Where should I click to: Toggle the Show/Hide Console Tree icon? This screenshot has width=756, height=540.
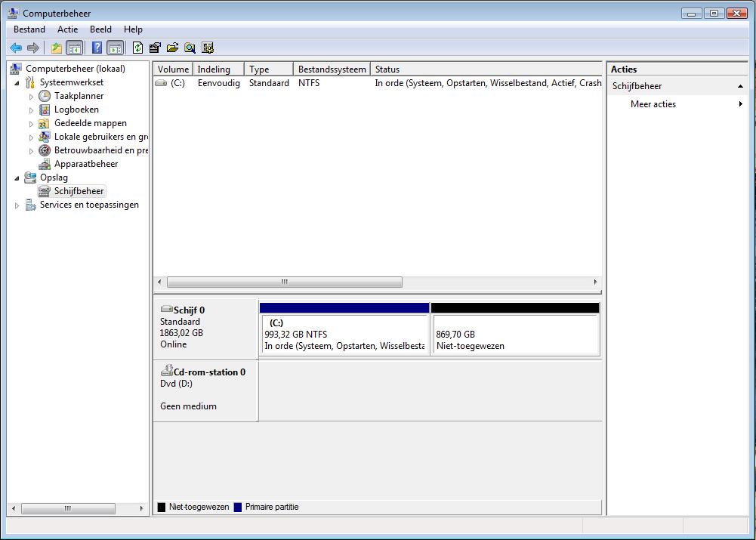click(x=74, y=48)
